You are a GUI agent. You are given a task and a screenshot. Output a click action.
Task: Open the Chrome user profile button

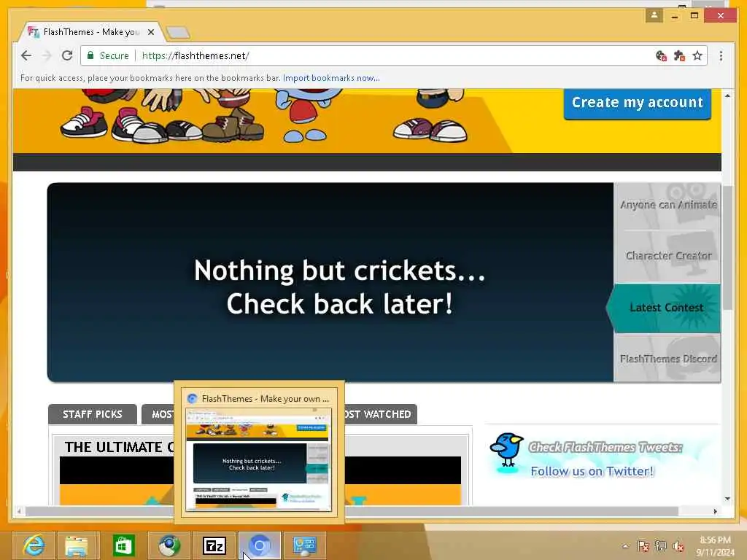pyautogui.click(x=654, y=15)
